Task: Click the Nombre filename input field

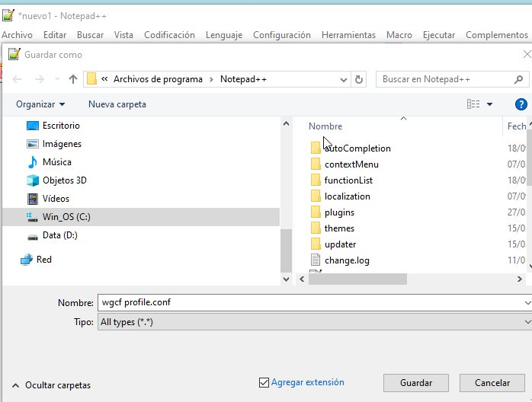Action: coord(312,302)
